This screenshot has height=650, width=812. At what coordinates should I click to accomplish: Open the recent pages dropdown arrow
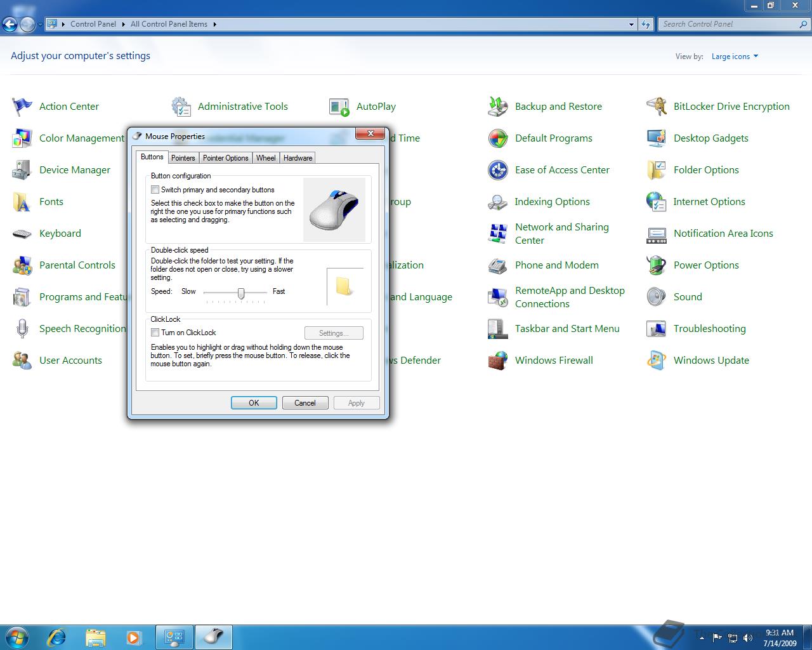[40, 25]
